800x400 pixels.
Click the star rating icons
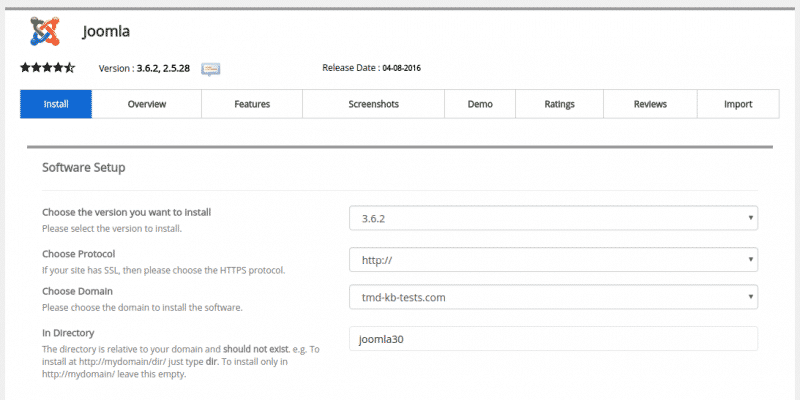point(47,67)
